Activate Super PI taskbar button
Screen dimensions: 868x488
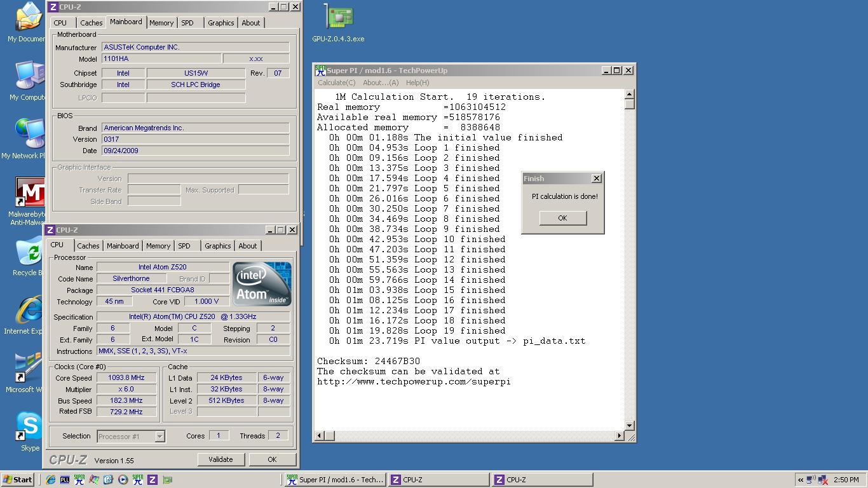pyautogui.click(x=335, y=480)
